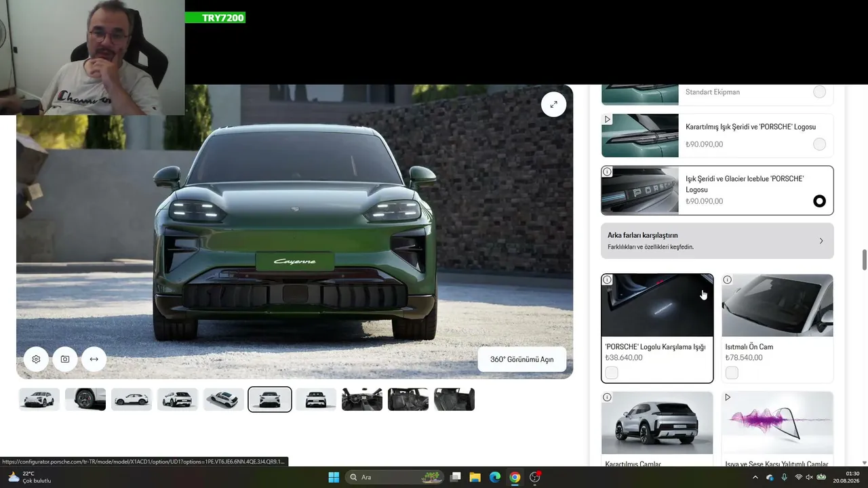Open the Windows Start menu
Screen dimensions: 868x488
tap(334, 477)
